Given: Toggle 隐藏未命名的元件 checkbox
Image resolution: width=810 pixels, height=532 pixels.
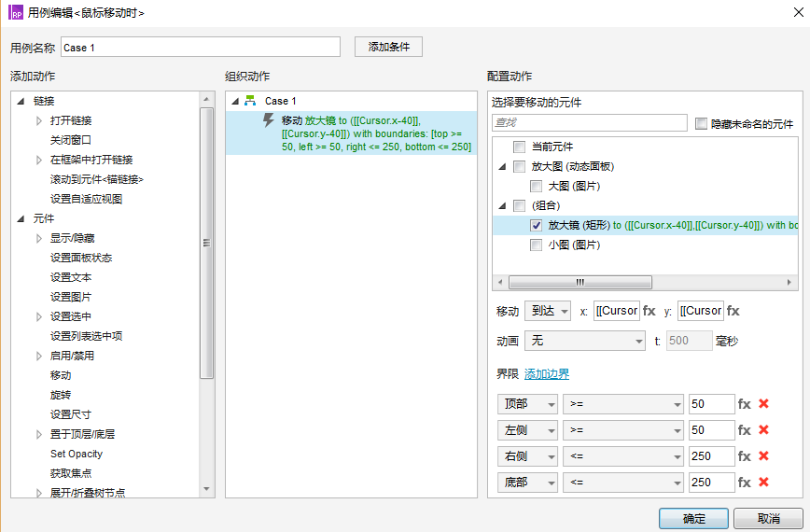Looking at the screenshot, I should 701,123.
